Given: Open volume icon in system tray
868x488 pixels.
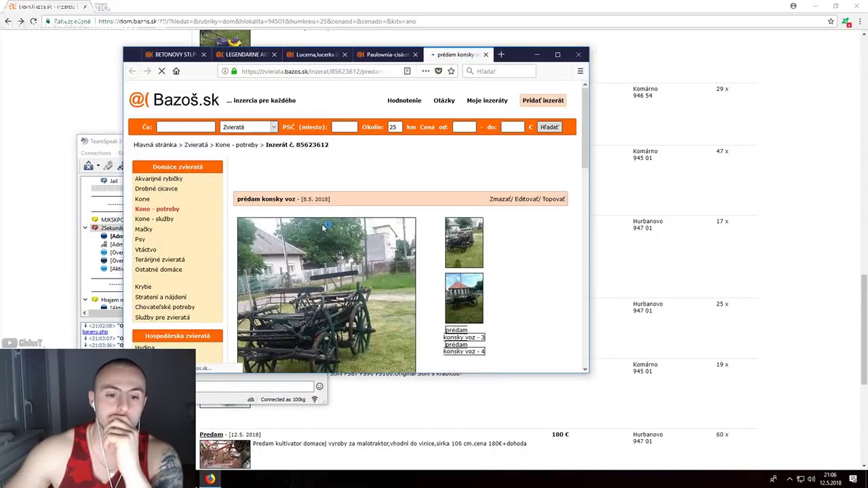Looking at the screenshot, I should point(811,479).
